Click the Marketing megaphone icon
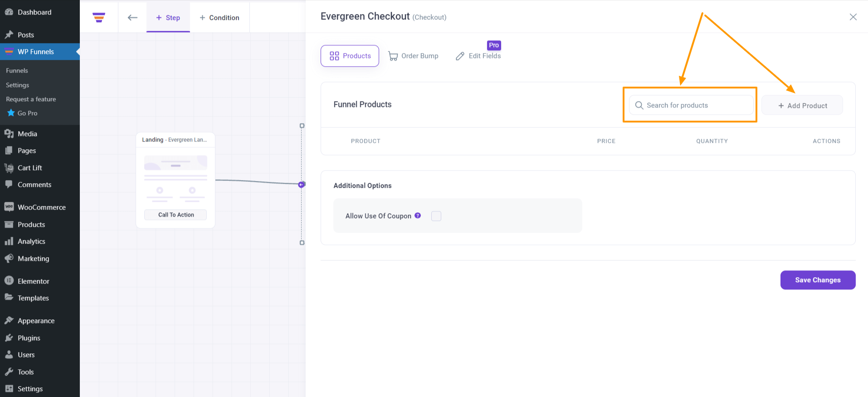 click(x=9, y=258)
